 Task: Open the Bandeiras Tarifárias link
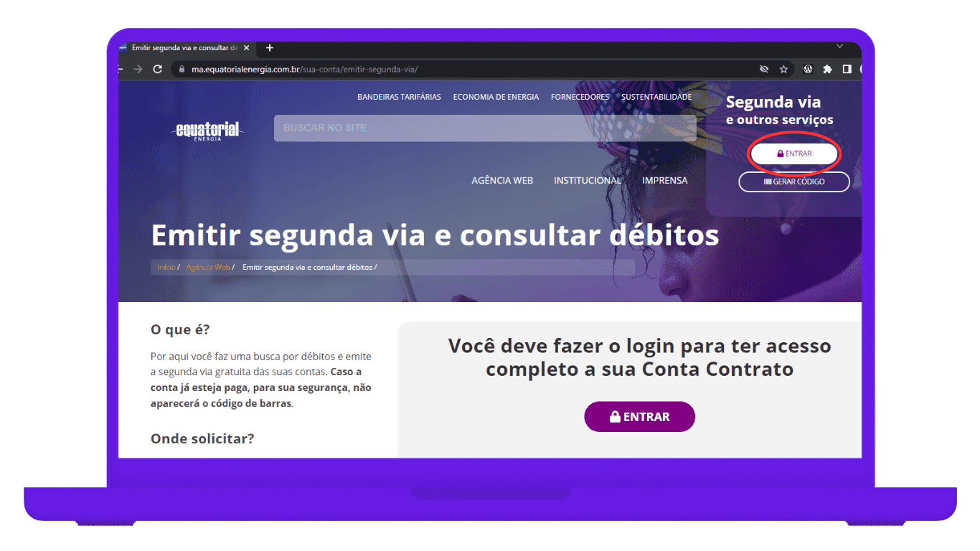pyautogui.click(x=399, y=97)
